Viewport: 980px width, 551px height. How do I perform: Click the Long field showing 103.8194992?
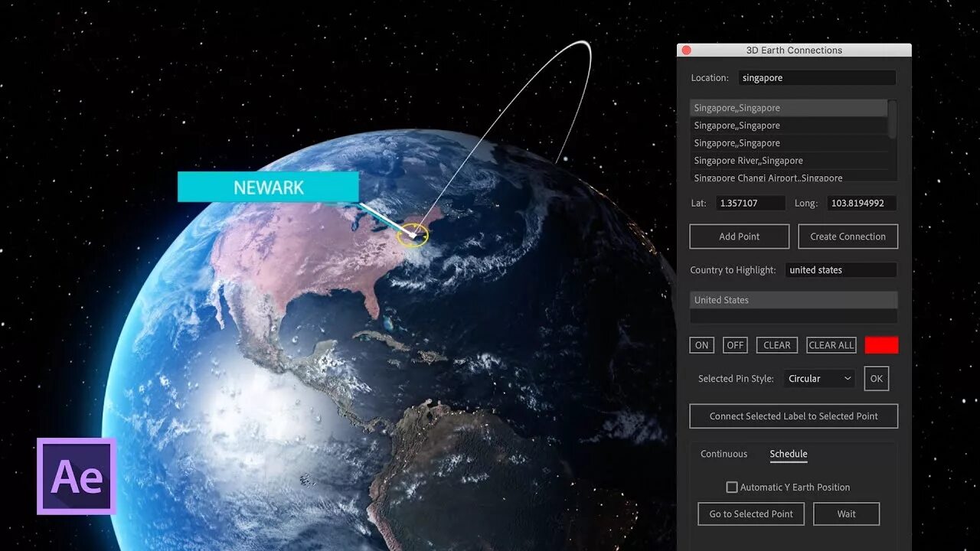(x=861, y=204)
